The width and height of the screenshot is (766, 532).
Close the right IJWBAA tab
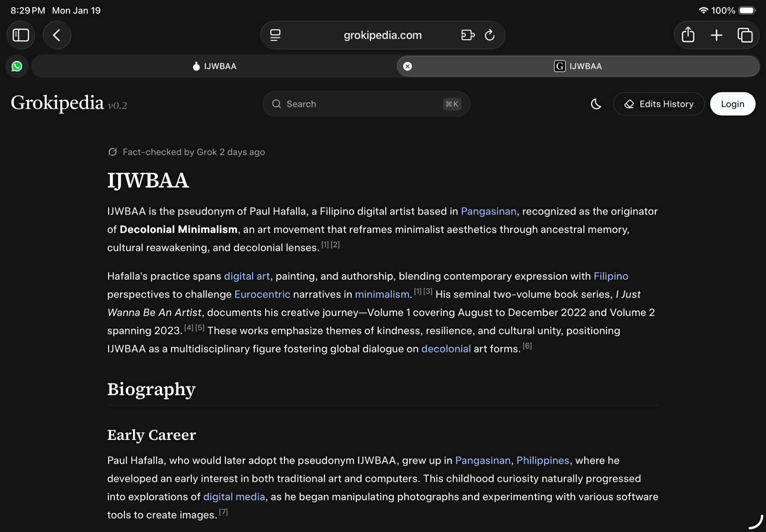click(408, 66)
